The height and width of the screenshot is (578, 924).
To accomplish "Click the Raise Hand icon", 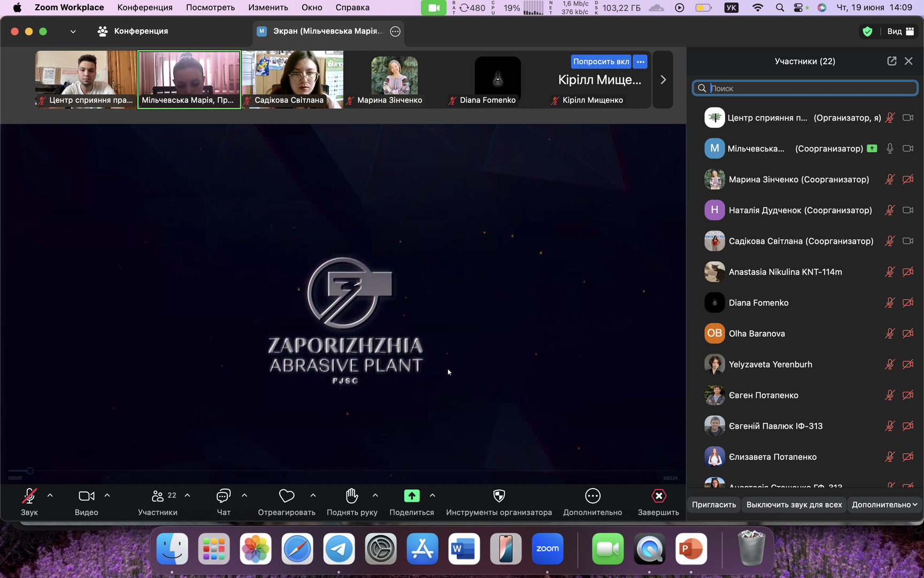I will pos(352,497).
